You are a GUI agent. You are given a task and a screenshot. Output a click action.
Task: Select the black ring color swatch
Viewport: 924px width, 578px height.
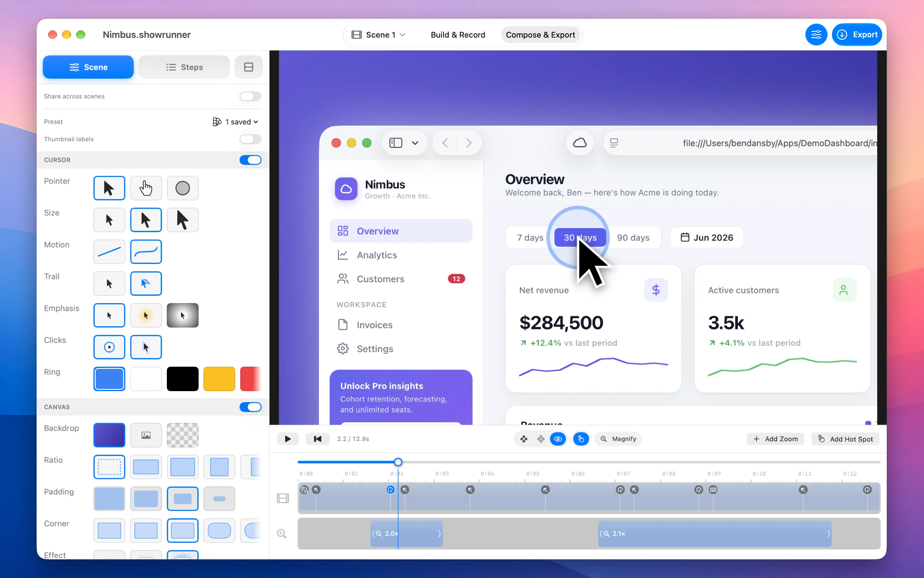[183, 379]
